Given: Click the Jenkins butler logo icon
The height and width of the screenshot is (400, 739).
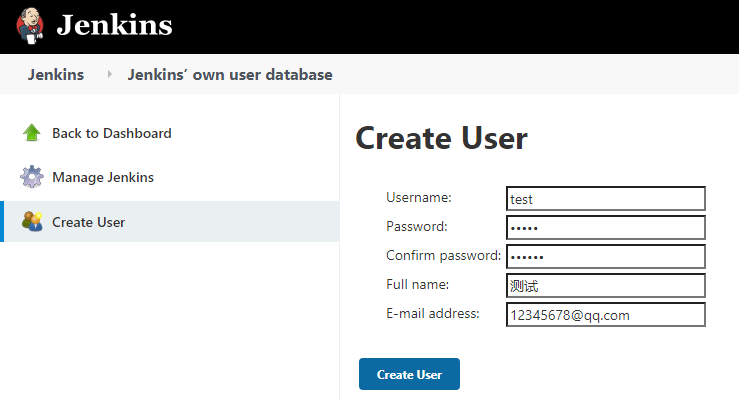Looking at the screenshot, I should 30,25.
